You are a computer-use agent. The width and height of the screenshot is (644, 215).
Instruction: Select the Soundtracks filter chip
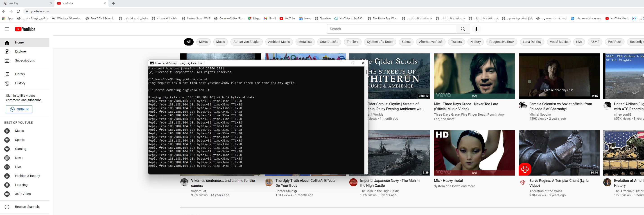click(x=329, y=42)
